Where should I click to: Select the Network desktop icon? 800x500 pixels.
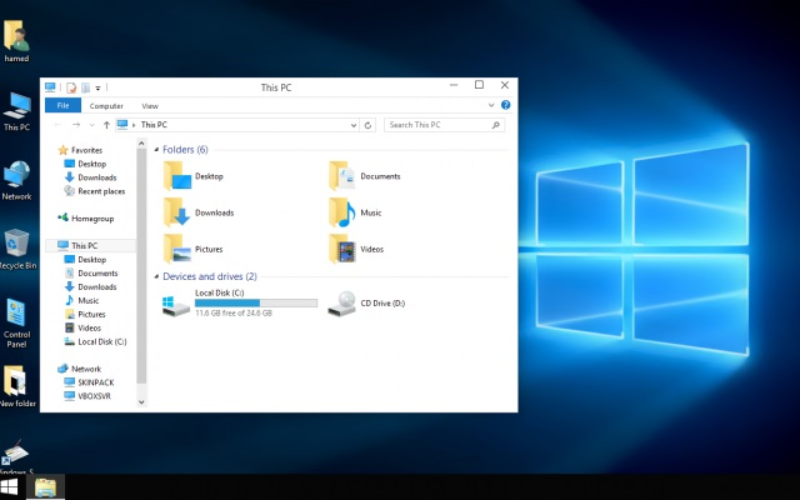(x=17, y=180)
